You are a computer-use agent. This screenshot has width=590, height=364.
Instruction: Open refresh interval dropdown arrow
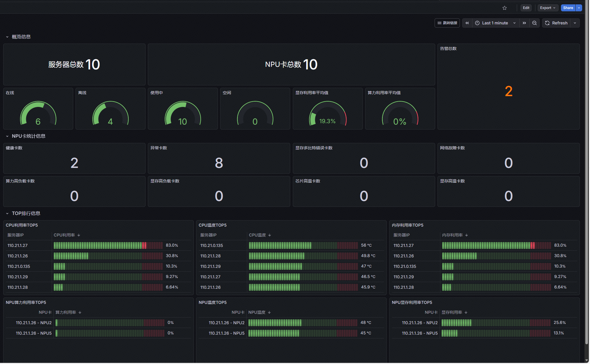(575, 23)
